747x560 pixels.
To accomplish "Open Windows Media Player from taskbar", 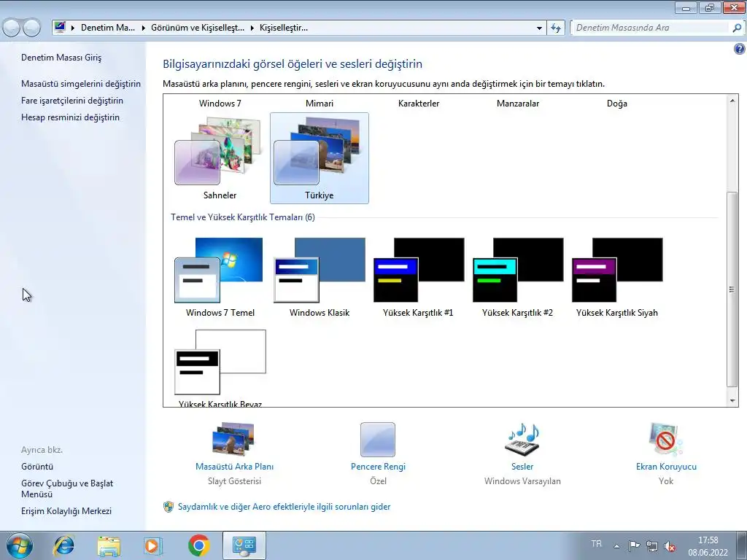I will point(153,545).
